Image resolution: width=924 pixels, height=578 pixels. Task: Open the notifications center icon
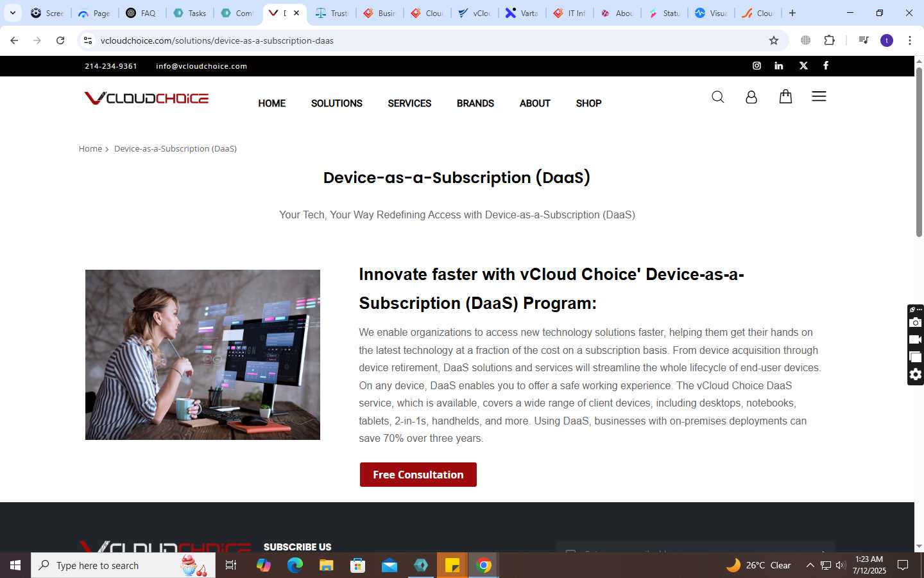(x=903, y=565)
